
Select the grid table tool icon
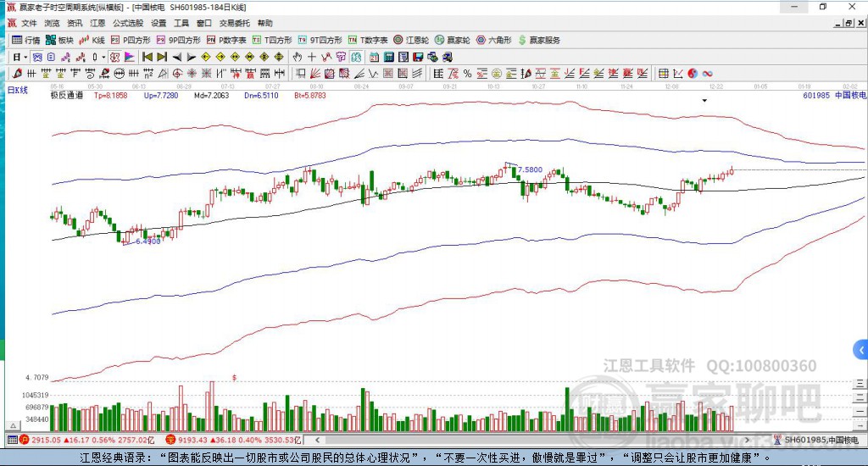[663, 73]
